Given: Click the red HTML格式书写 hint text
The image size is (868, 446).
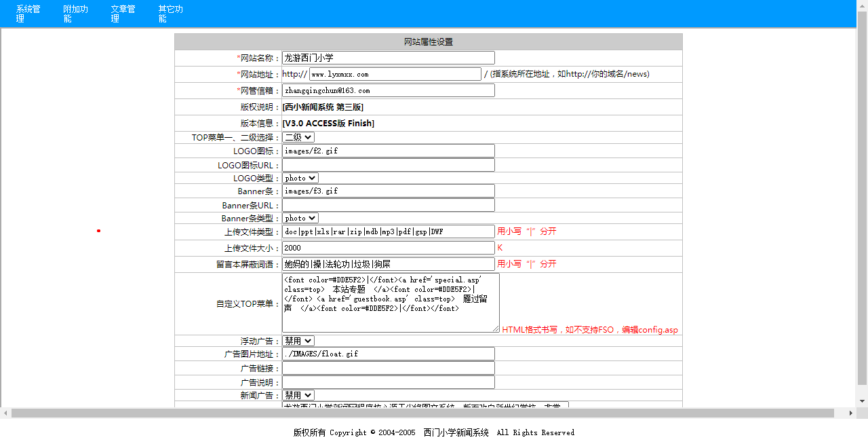Looking at the screenshot, I should [x=590, y=330].
